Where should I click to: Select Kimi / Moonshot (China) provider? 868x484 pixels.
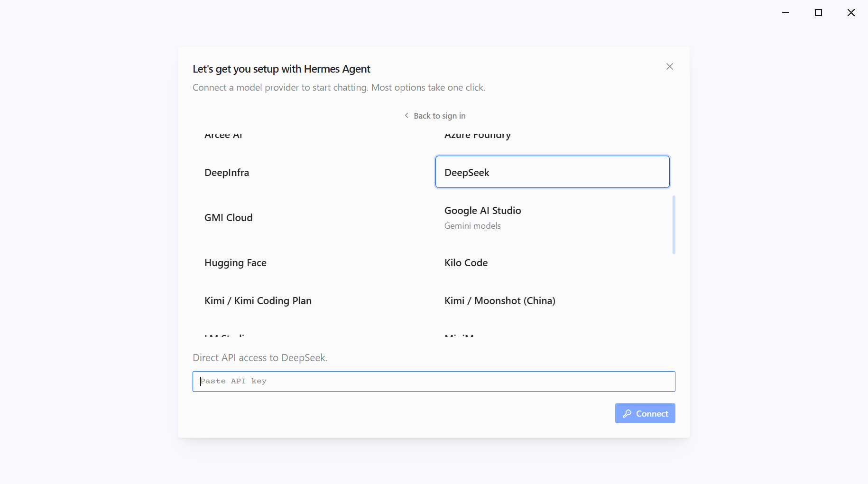553,301
